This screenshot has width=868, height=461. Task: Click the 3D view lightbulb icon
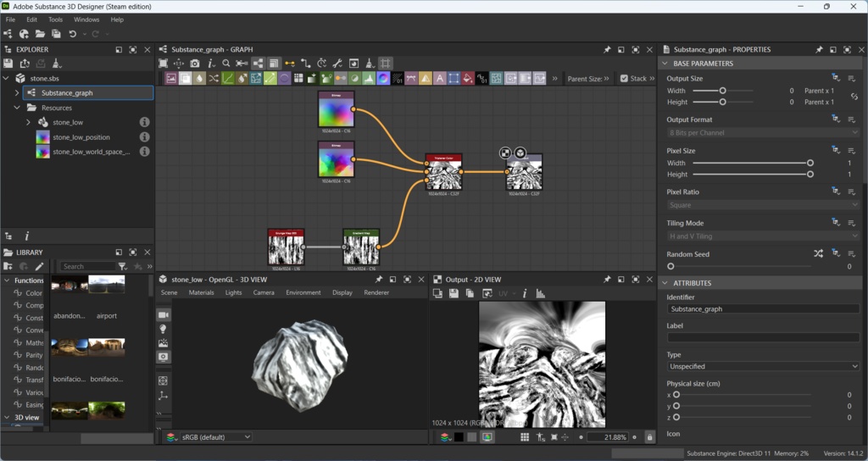(x=164, y=330)
